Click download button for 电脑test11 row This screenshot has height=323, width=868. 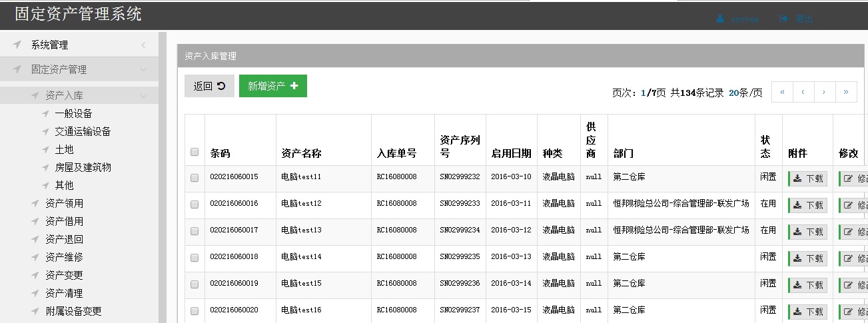point(808,178)
